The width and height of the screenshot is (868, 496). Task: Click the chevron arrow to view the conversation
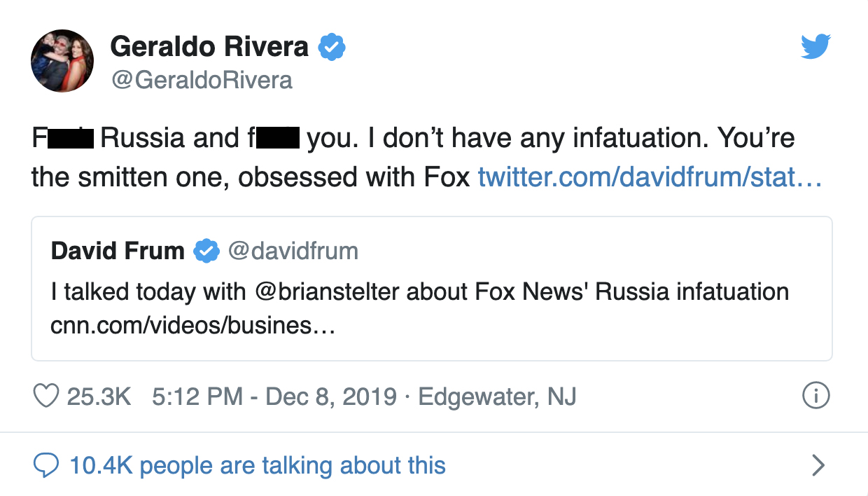pyautogui.click(x=819, y=465)
